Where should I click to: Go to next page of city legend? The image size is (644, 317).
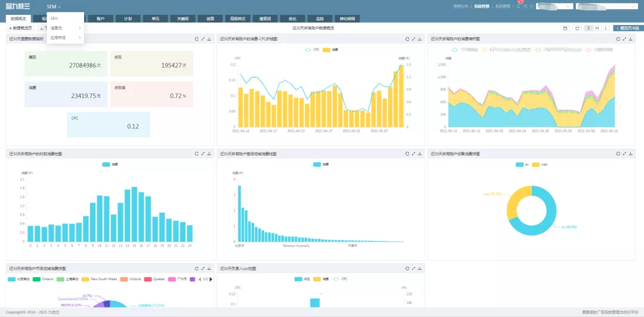coord(211,279)
